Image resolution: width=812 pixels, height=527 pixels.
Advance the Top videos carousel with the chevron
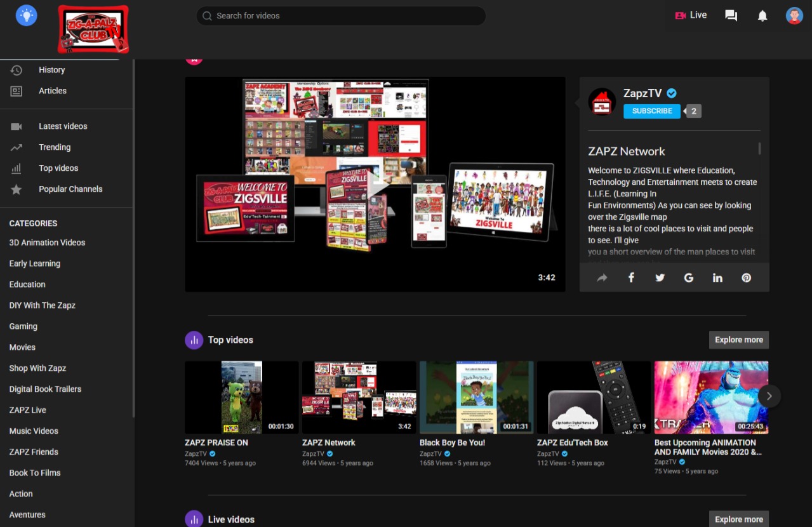point(769,396)
